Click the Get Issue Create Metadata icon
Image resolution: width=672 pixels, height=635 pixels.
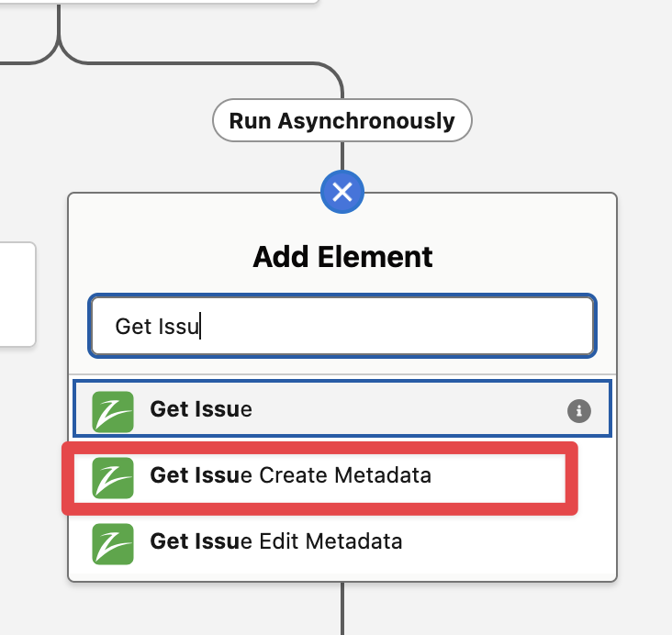click(x=113, y=476)
